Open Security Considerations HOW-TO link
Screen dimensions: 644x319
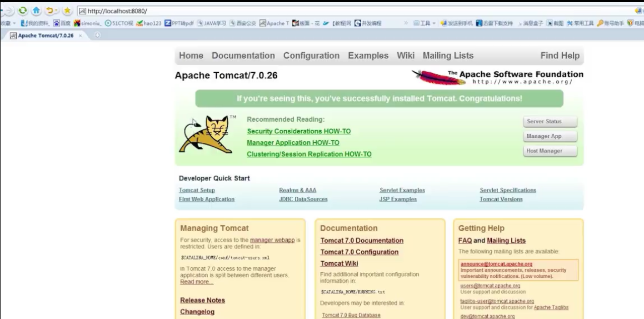click(x=299, y=131)
